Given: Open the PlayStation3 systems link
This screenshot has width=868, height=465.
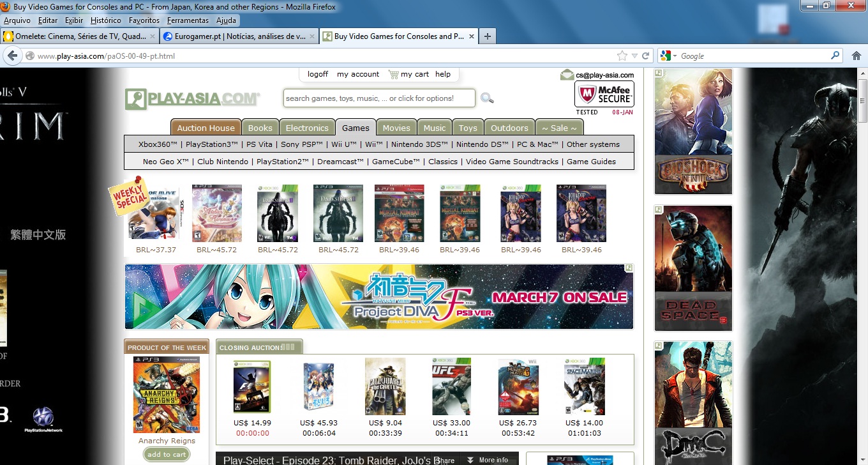Looking at the screenshot, I should tap(212, 144).
